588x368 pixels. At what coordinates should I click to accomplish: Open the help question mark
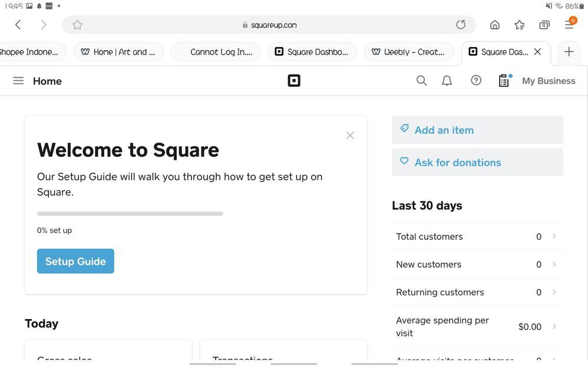click(476, 80)
